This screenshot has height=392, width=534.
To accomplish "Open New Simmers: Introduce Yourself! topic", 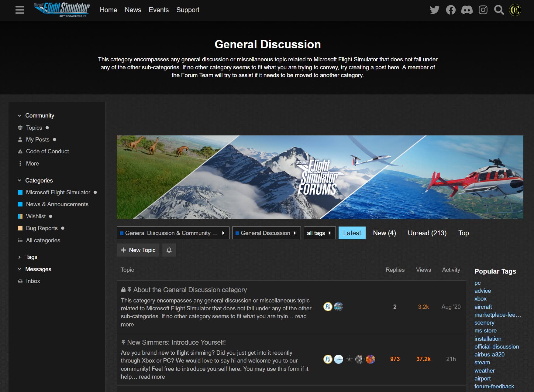I will (x=176, y=342).
